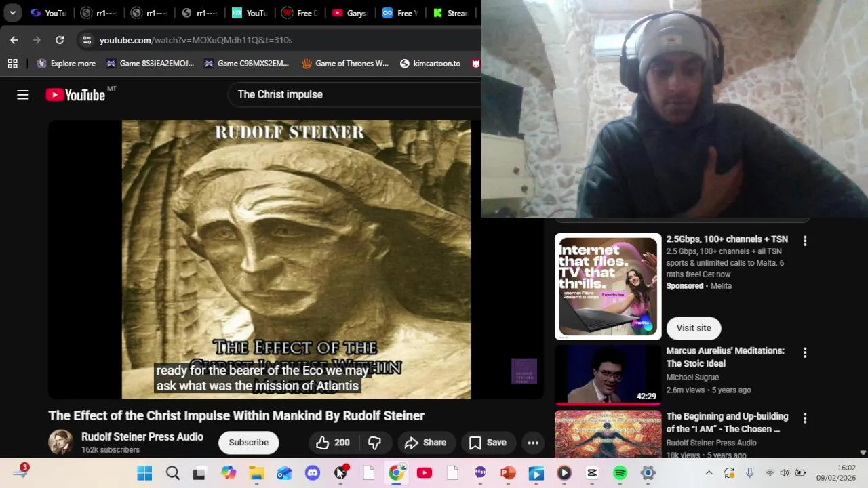This screenshot has height=488, width=868.
Task: Click the Rudolf Steiner video player
Action: tap(296, 260)
